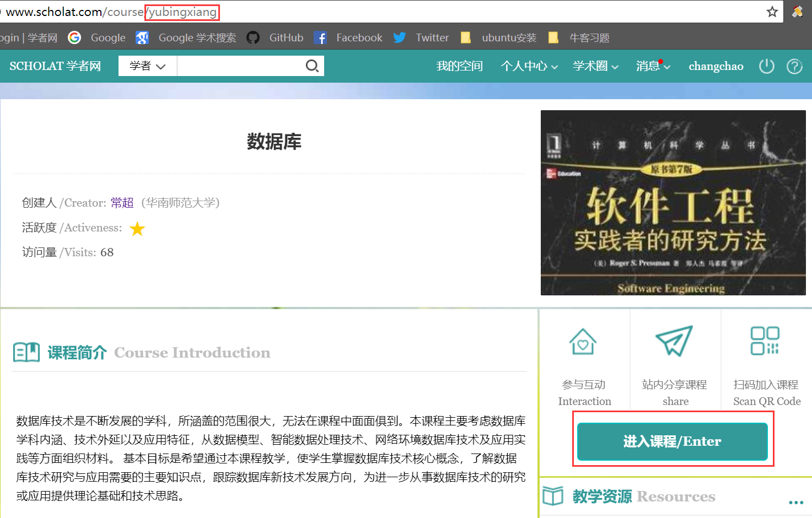Expand the 个人中心 dropdown menu
812x518 pixels.
point(529,66)
